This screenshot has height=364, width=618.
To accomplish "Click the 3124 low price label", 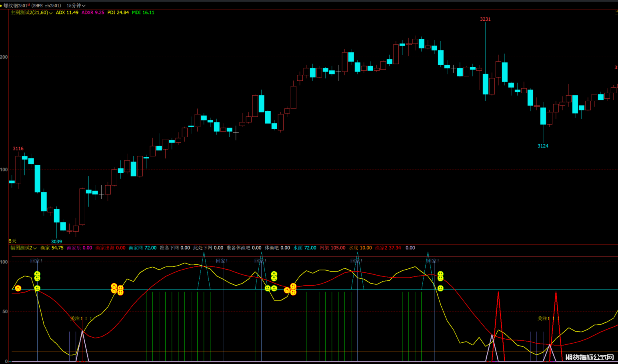I will pyautogui.click(x=543, y=146).
